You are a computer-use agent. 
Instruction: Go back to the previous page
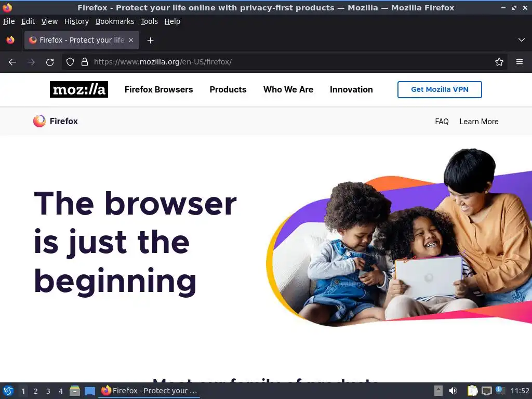coord(12,62)
